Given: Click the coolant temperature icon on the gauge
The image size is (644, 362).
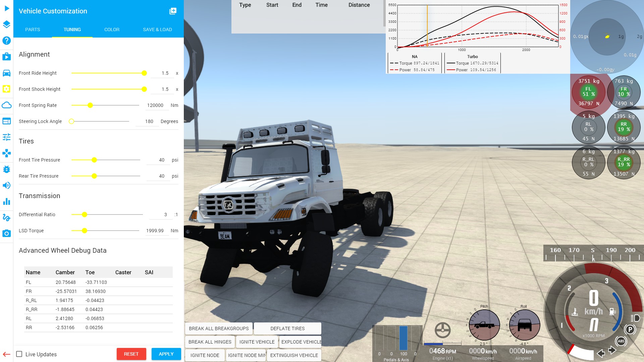Looking at the screenshot, I should click(x=575, y=312).
